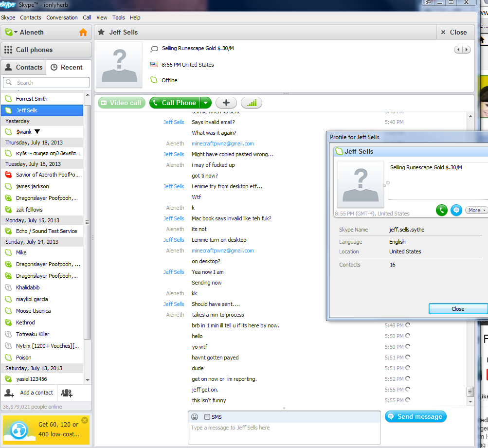Screen dimensions: 488x448
Task: Open the Contacts menu
Action: (x=31, y=18)
